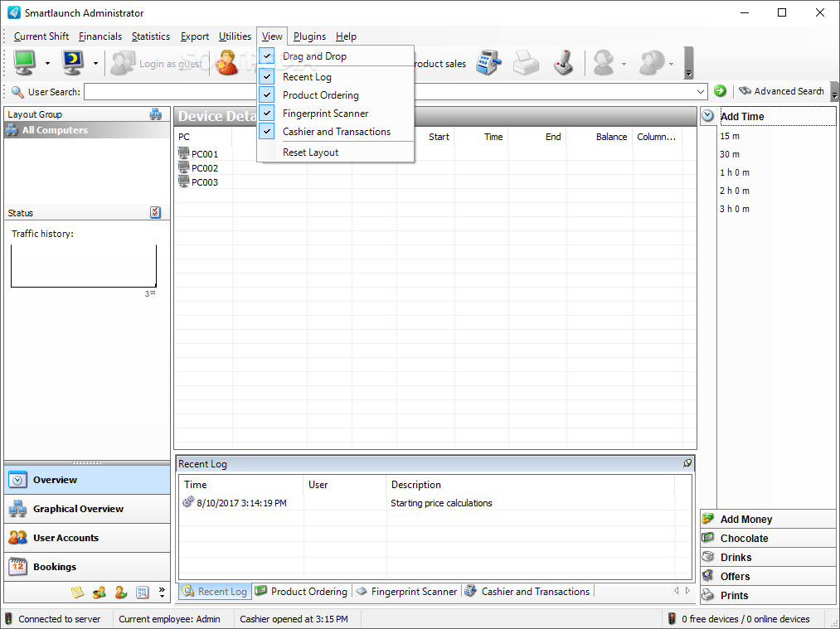Open the Financials menu
Image resolution: width=840 pixels, height=629 pixels.
point(100,36)
